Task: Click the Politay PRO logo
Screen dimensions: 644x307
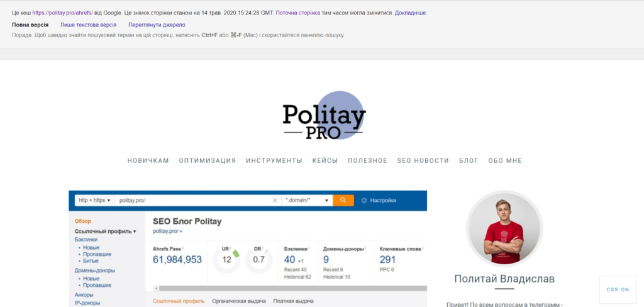Action: coord(324,116)
